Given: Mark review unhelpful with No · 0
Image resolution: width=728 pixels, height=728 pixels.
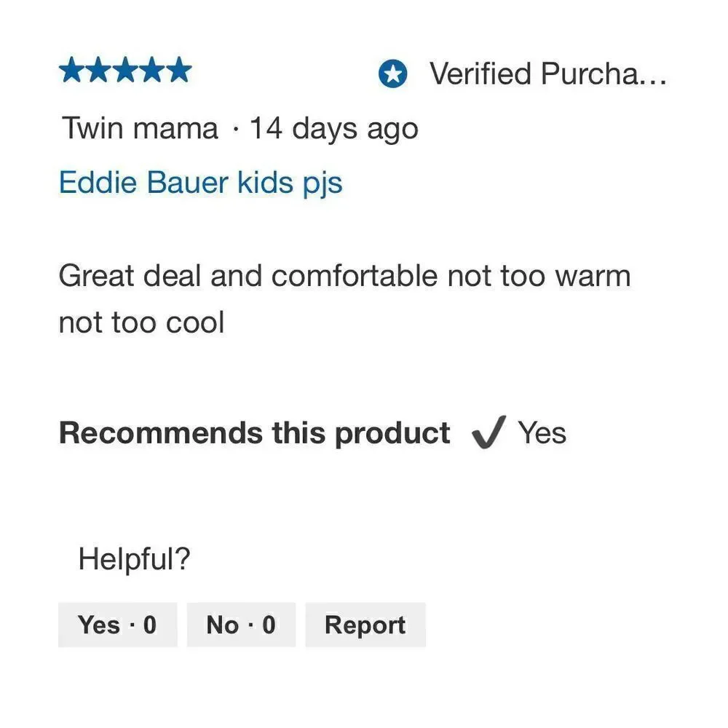Looking at the screenshot, I should tap(241, 625).
